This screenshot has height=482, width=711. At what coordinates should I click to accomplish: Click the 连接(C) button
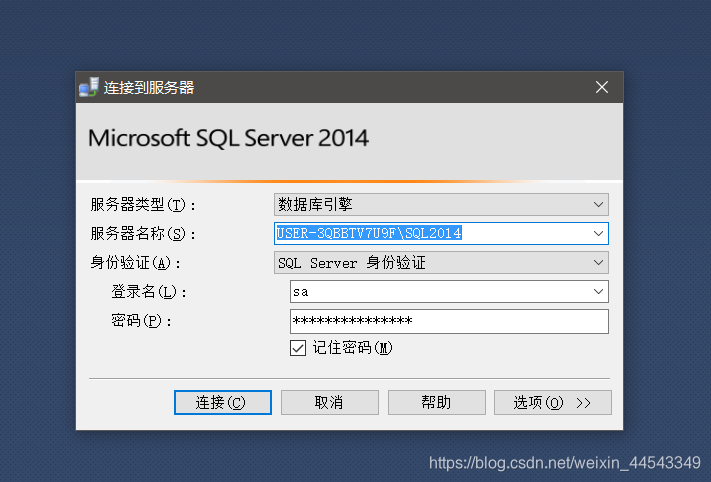pyautogui.click(x=223, y=403)
